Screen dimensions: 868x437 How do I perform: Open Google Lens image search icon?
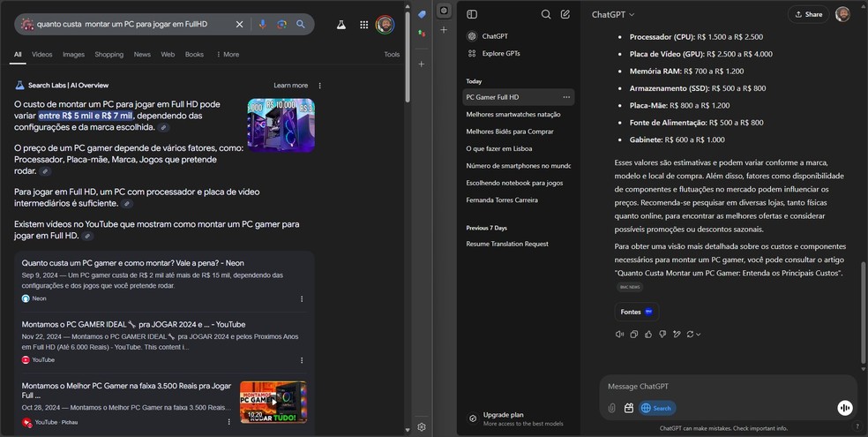pos(281,25)
